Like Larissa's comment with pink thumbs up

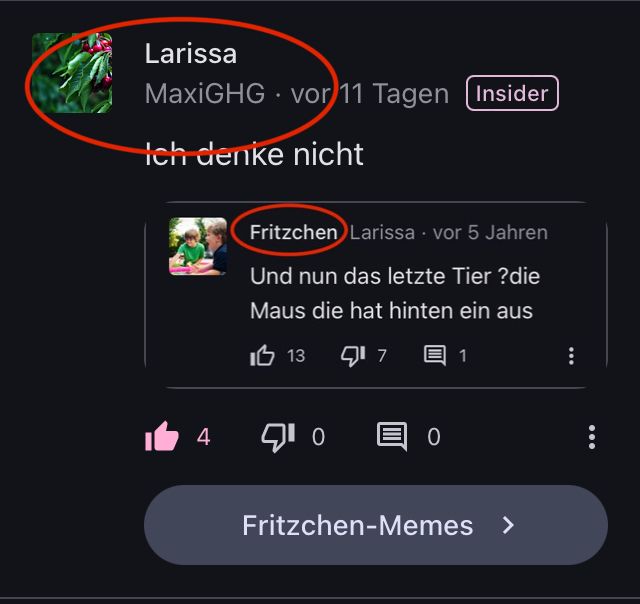click(162, 436)
